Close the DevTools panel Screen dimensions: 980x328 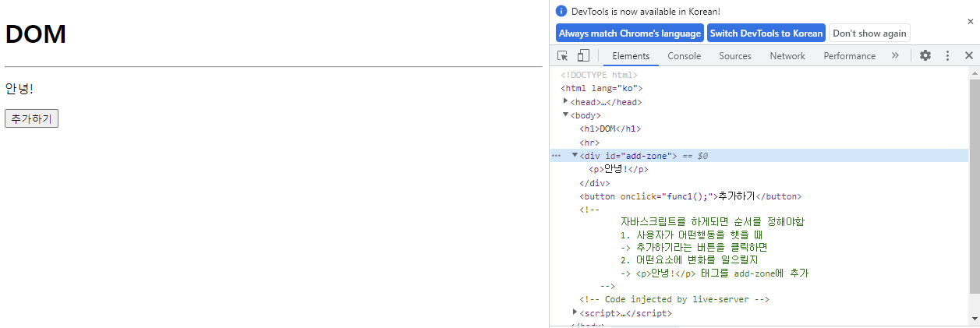968,55
